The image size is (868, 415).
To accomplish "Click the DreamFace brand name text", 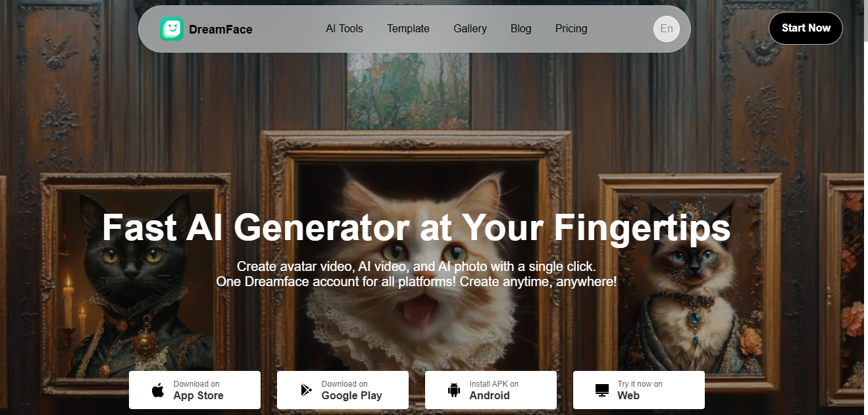I will point(220,29).
